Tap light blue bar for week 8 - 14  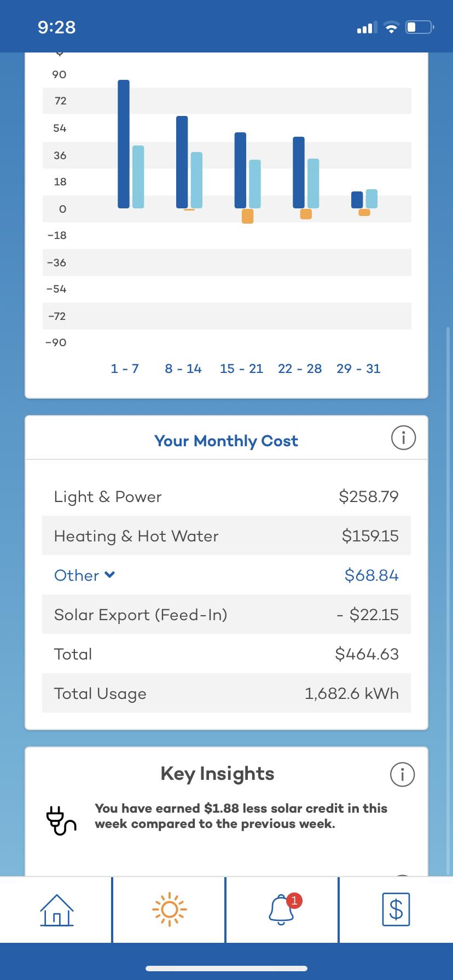pos(196,180)
